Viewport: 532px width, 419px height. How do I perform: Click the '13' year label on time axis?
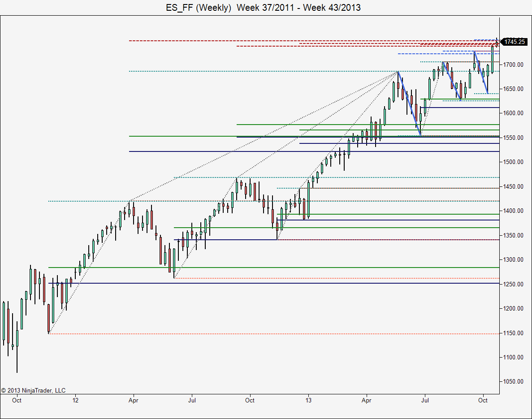point(308,400)
